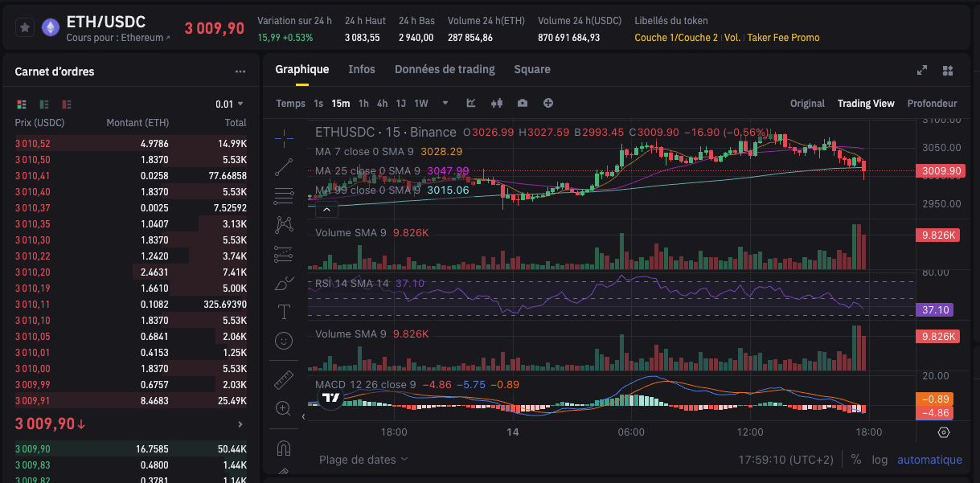Open the Cours pour Ethereum link
This screenshot has height=483, width=980.
118,38
